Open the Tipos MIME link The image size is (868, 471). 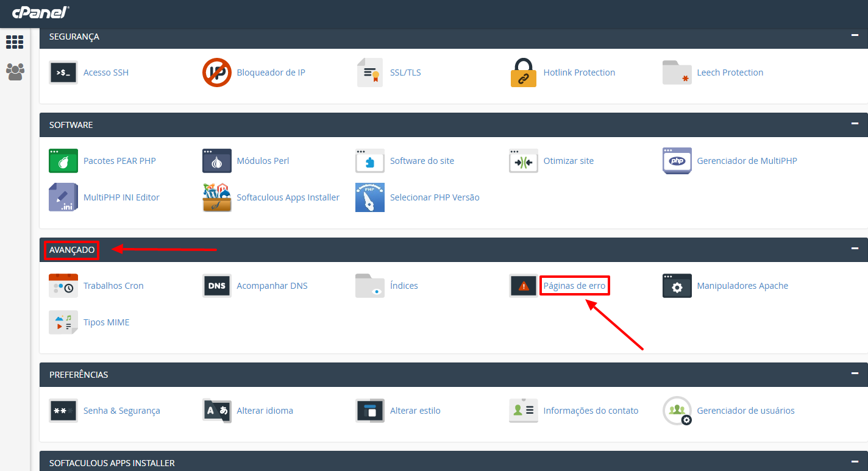(107, 322)
